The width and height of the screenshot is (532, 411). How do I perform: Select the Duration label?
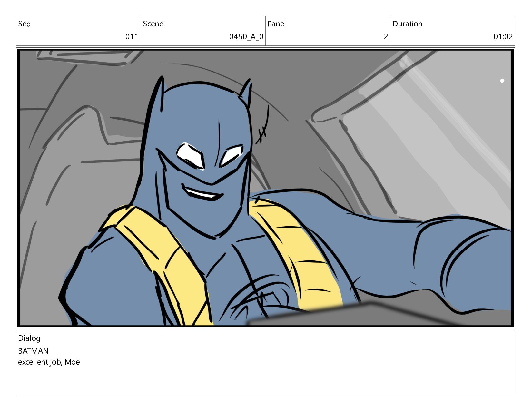[x=407, y=24]
